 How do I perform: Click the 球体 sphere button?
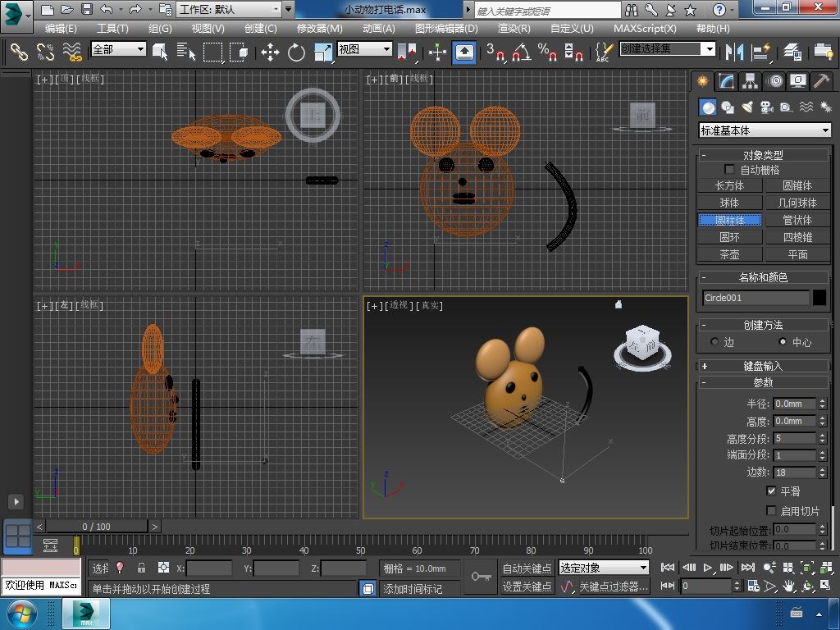(x=729, y=203)
